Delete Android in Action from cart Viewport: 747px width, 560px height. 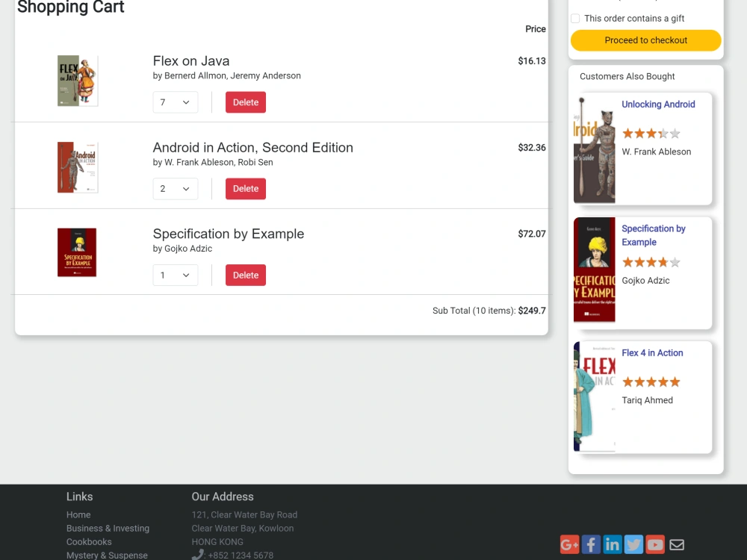(246, 189)
